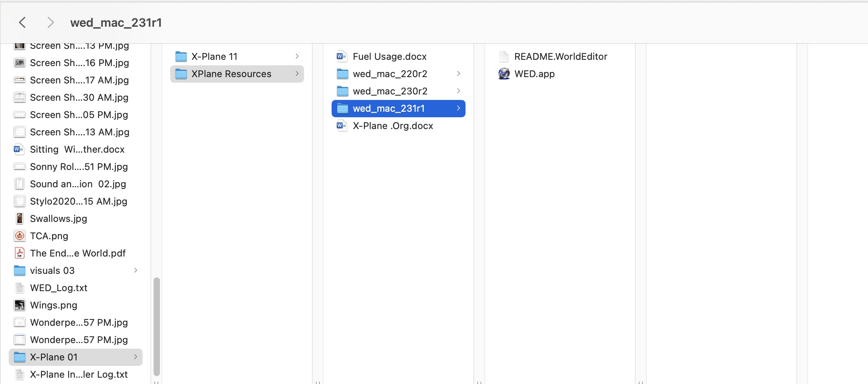868x384 pixels.
Task: Click the Sound an...ion 02.jpg icon
Action: pyautogui.click(x=20, y=184)
